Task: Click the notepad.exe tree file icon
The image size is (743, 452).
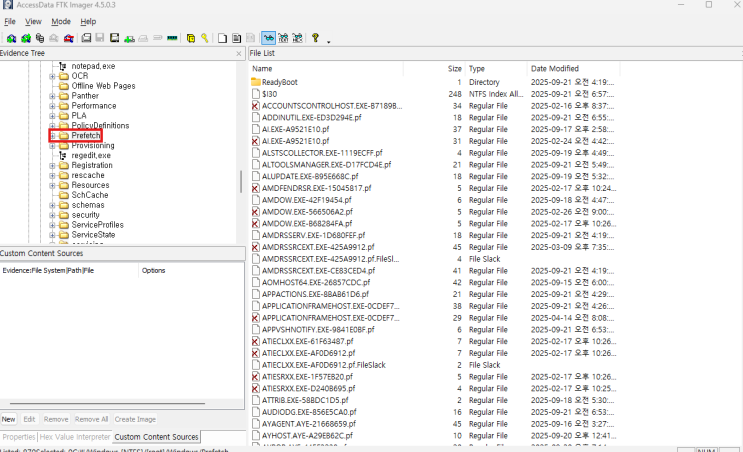Action: tap(63, 66)
